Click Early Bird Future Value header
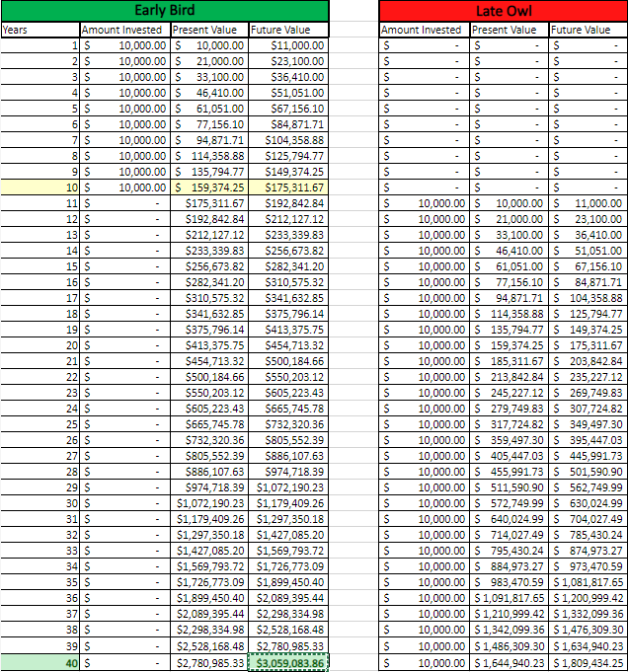This screenshot has height=672, width=628. (288, 30)
